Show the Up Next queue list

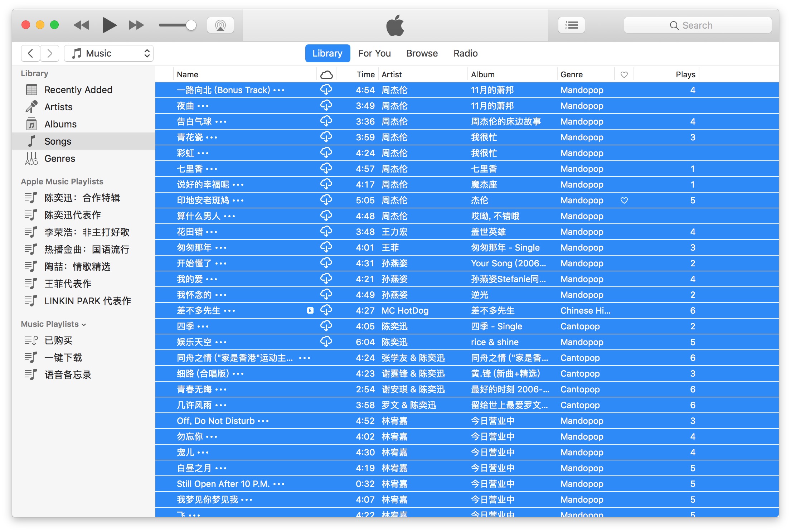tap(571, 25)
